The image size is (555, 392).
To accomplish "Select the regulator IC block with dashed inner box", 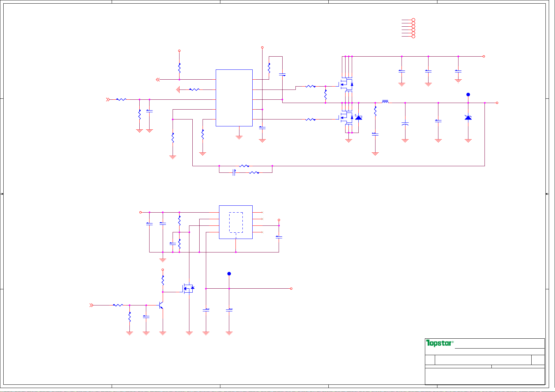I will (x=236, y=222).
